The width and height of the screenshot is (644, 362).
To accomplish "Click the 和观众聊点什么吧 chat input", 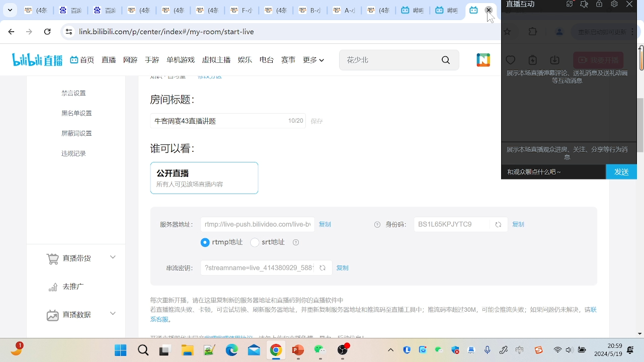I will (553, 172).
